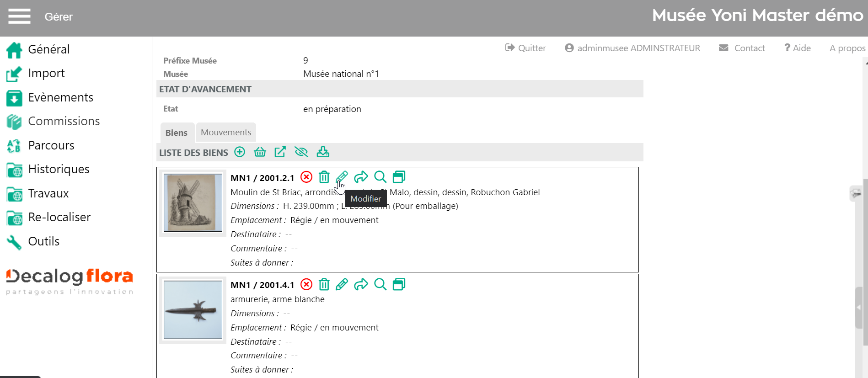The image size is (868, 378).
Task: Expand the collapsed right side panel handle
Action: tap(859, 308)
